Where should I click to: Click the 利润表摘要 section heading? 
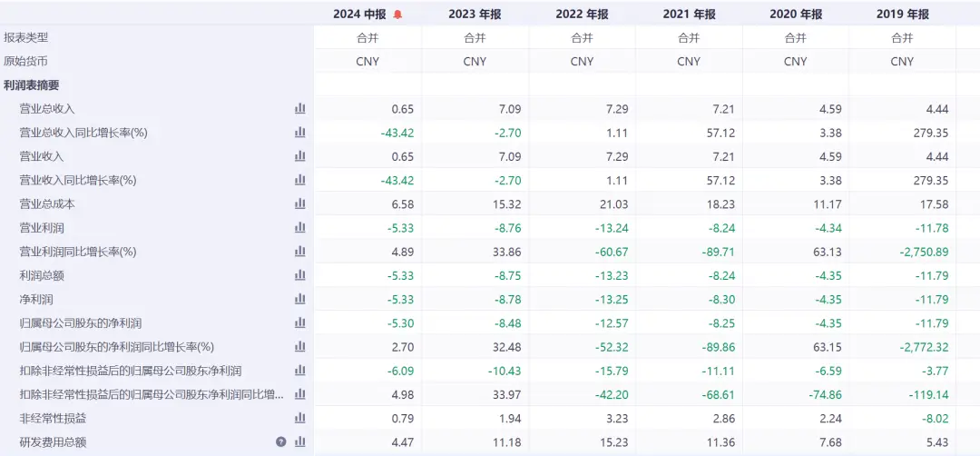point(32,85)
